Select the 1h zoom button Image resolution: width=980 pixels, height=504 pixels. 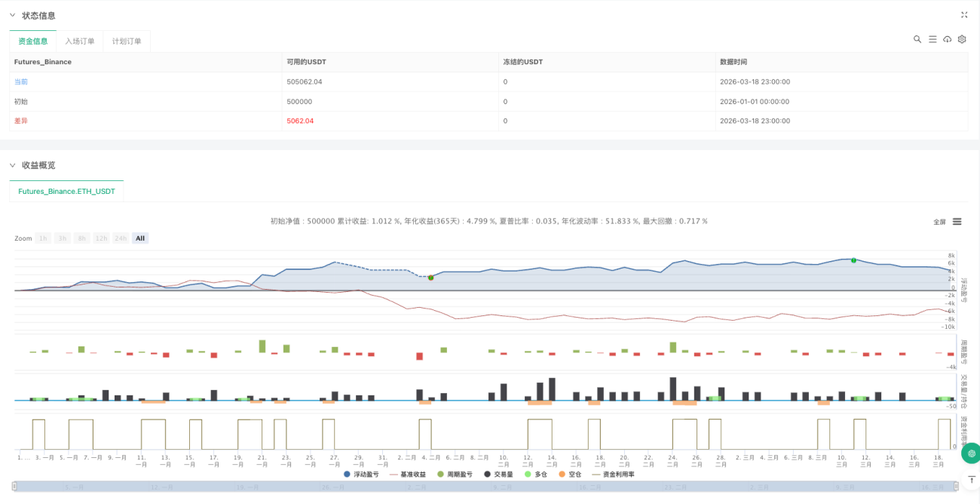(44, 238)
